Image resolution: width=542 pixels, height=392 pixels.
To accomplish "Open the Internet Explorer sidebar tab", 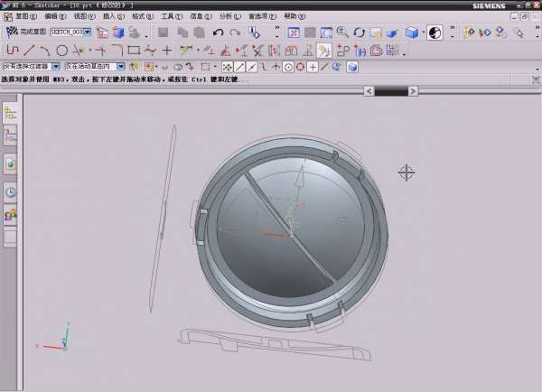I will pyautogui.click(x=10, y=164).
